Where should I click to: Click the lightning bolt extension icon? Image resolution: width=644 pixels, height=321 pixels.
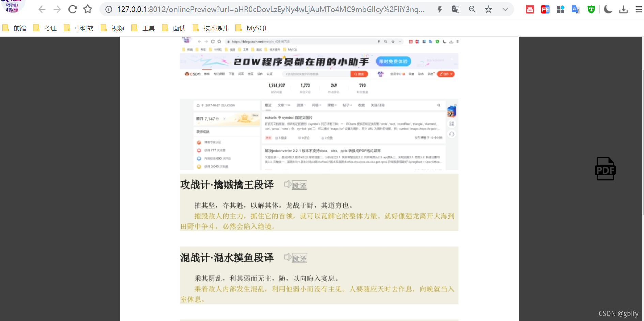click(440, 9)
